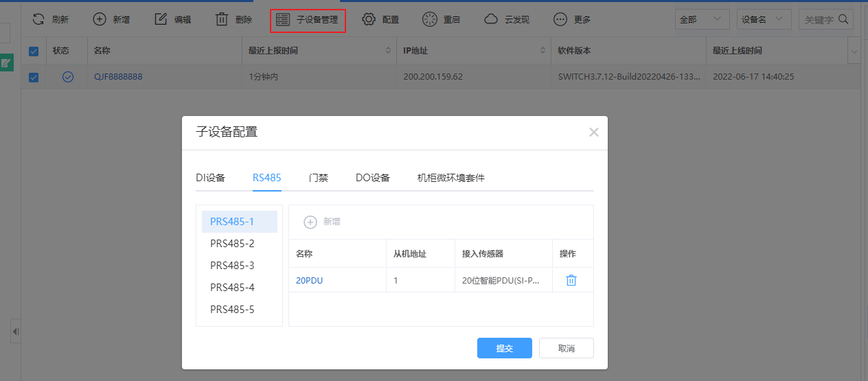The height and width of the screenshot is (381, 868).
Task: Click software version SWITCH3.7.12 cell
Action: point(629,77)
